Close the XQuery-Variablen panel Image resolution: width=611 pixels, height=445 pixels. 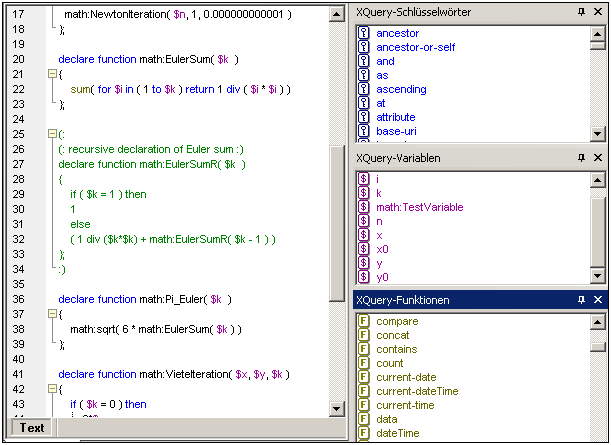[x=597, y=158]
